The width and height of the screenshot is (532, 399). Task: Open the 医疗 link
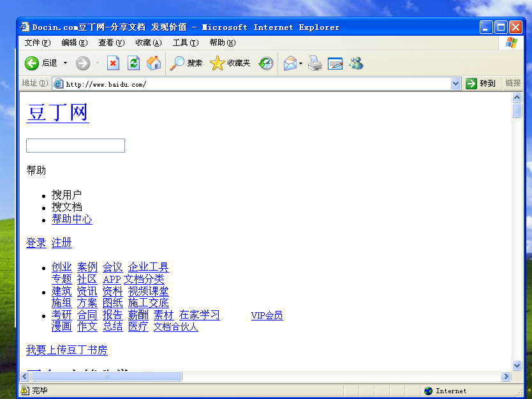(x=138, y=327)
